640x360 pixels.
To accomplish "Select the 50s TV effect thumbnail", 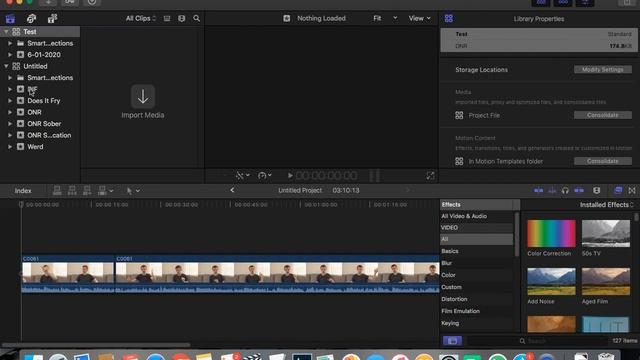I will [x=606, y=233].
